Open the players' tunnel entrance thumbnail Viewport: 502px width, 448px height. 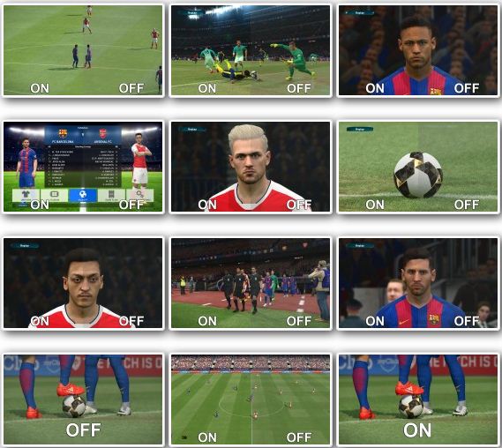(251, 283)
